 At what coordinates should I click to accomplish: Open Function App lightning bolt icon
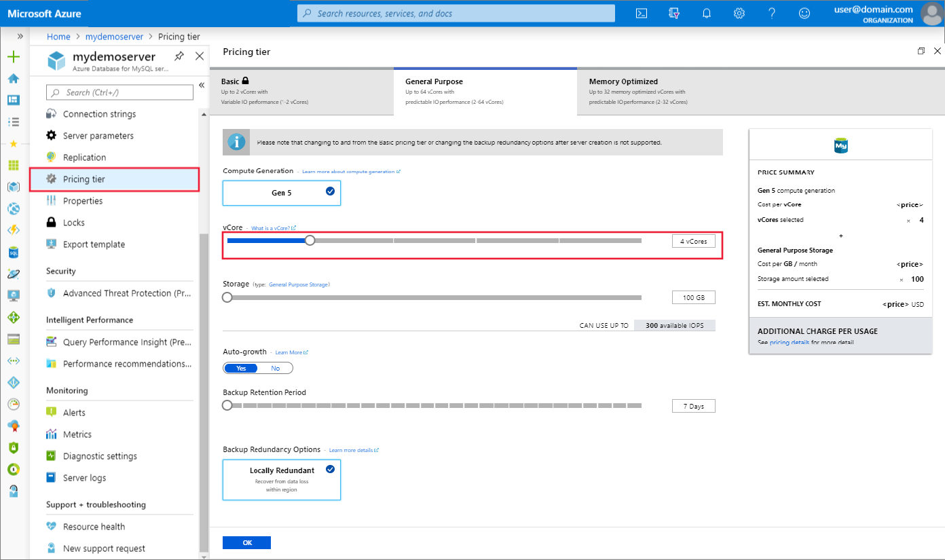click(x=13, y=230)
